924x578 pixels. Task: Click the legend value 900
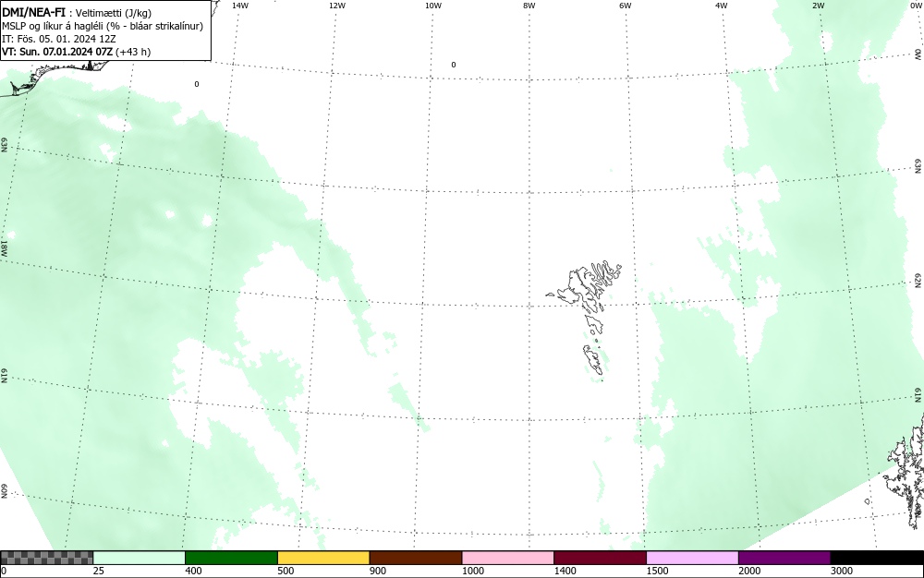tap(378, 571)
